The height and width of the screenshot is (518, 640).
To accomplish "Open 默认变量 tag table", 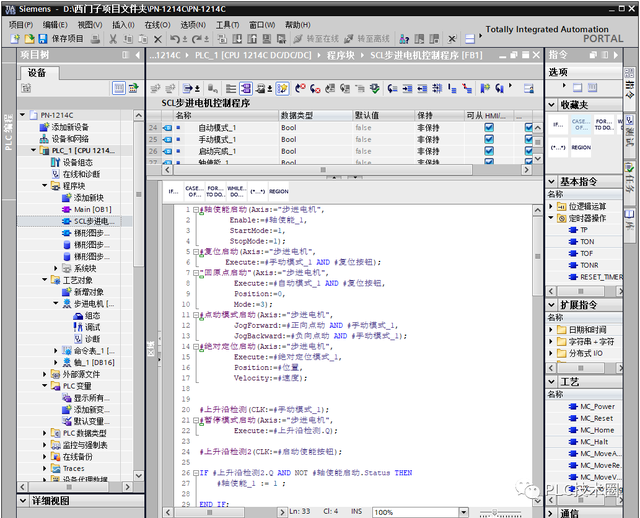I will click(85, 421).
